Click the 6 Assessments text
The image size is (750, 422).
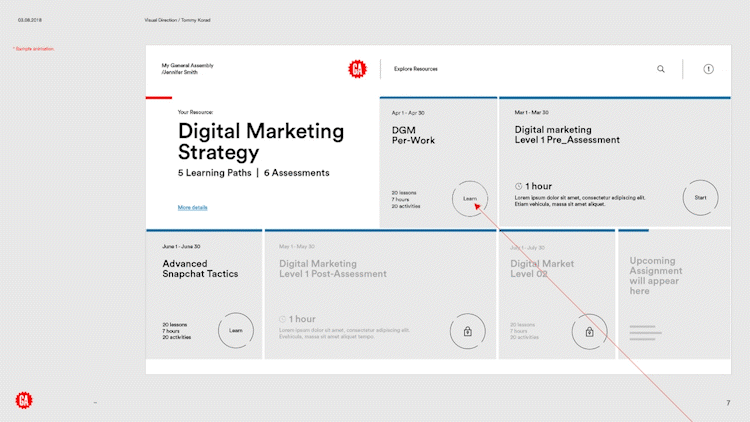(297, 173)
